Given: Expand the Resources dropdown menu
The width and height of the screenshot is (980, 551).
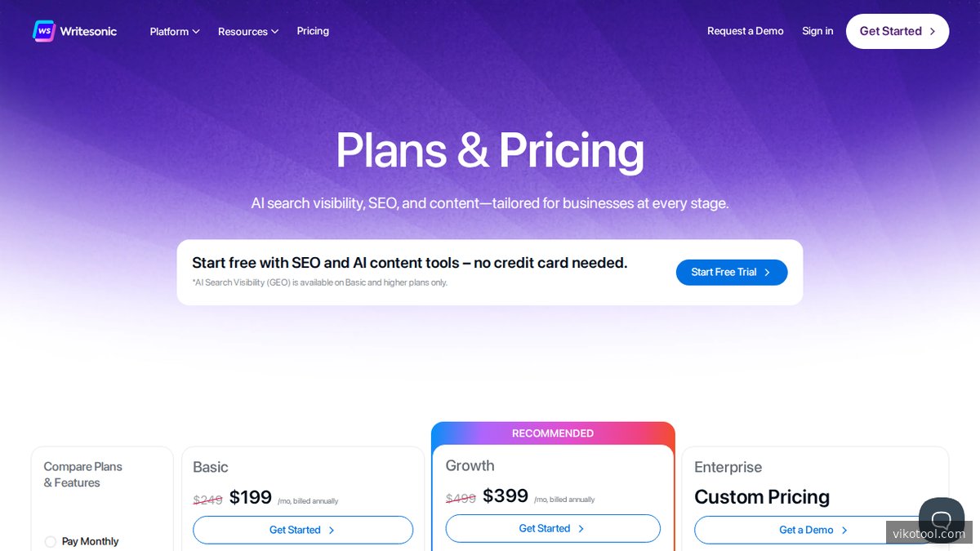Looking at the screenshot, I should (x=248, y=31).
